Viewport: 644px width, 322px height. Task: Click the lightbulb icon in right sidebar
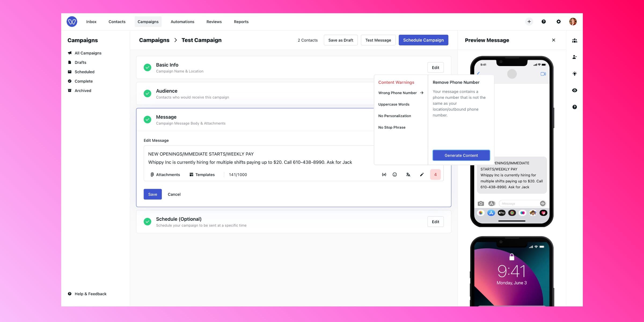(x=575, y=74)
